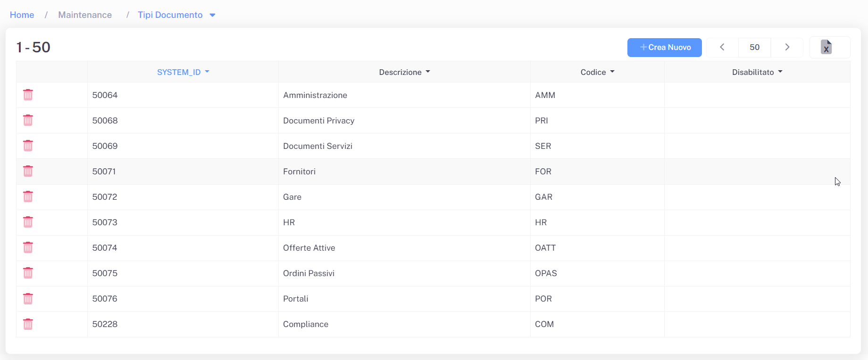
Task: Click trash icon for Documenti Privacy
Action: click(x=28, y=121)
